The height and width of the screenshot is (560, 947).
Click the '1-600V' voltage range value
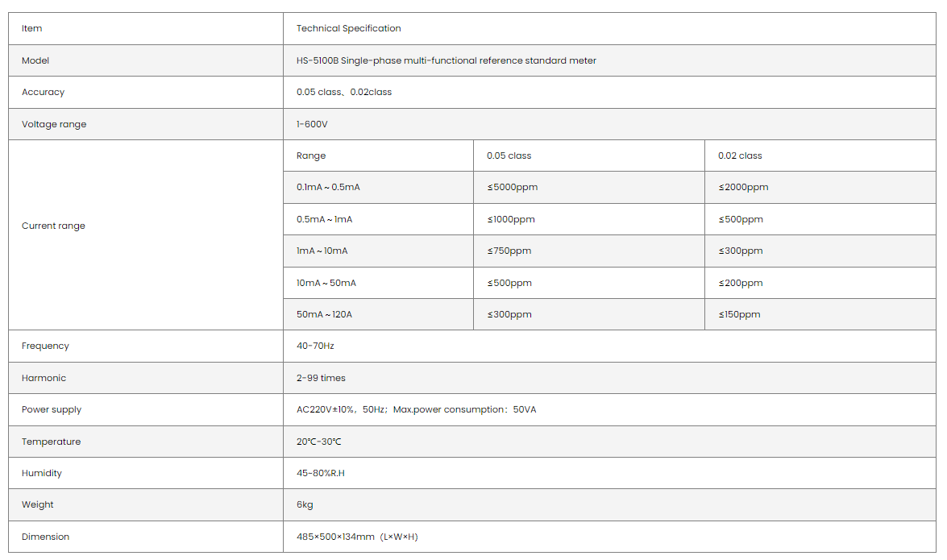[x=312, y=124]
